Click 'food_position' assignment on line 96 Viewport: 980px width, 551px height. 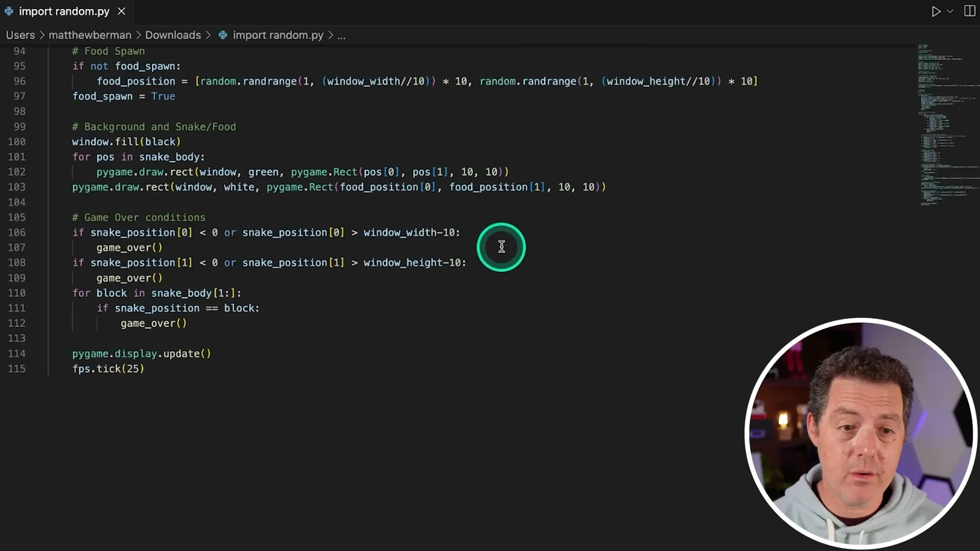coord(136,81)
